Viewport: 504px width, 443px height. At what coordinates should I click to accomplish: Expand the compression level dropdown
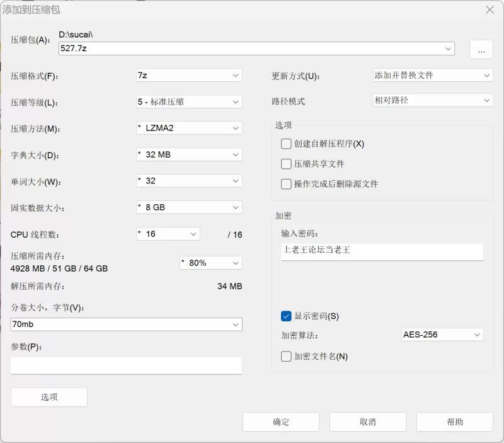(189, 101)
